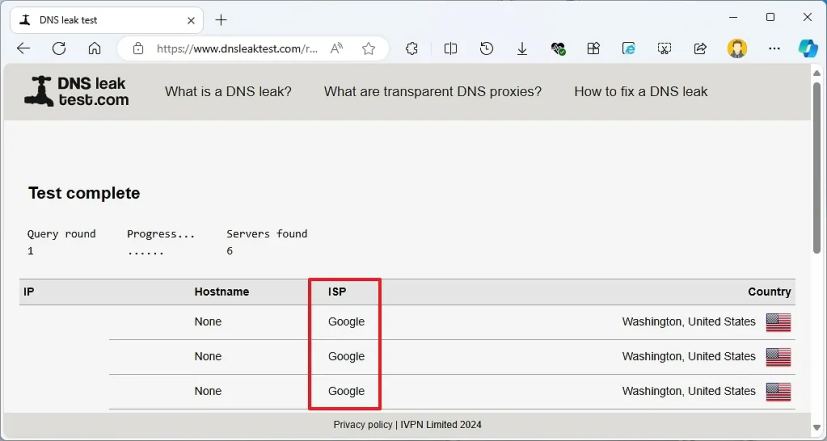
Task: Open the Copilot sidebar icon
Action: click(808, 49)
